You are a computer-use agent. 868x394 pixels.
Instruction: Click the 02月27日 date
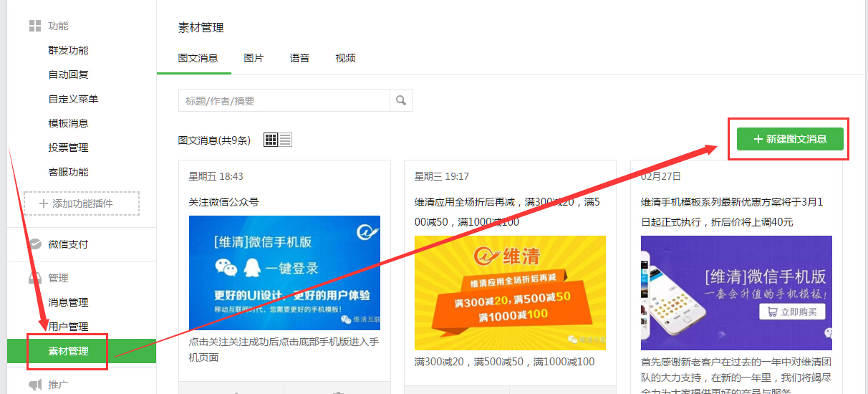click(661, 176)
